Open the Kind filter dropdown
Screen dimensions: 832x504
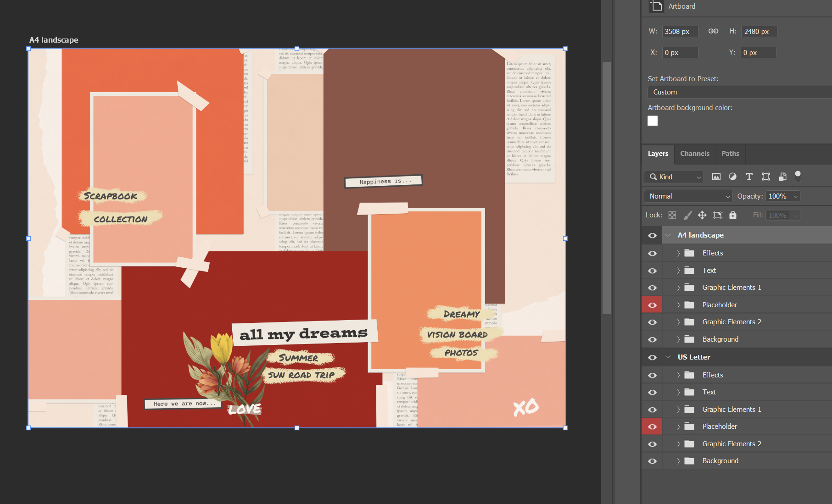point(674,177)
